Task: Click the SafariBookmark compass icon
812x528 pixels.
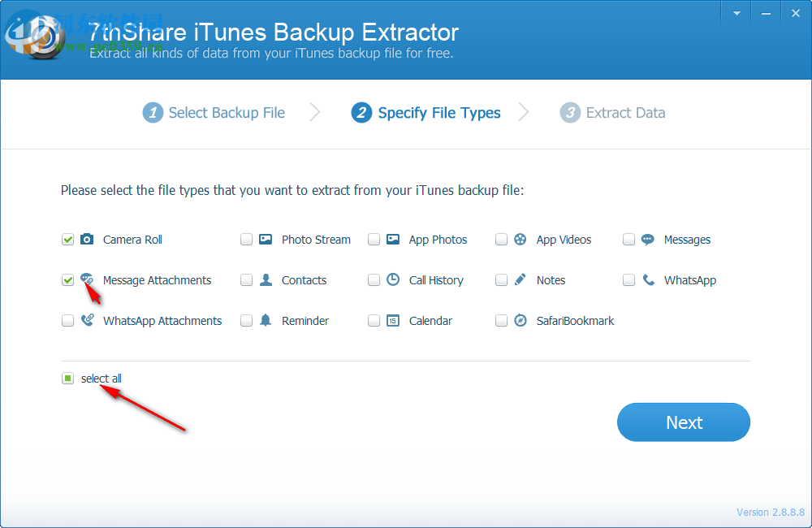Action: pos(520,321)
